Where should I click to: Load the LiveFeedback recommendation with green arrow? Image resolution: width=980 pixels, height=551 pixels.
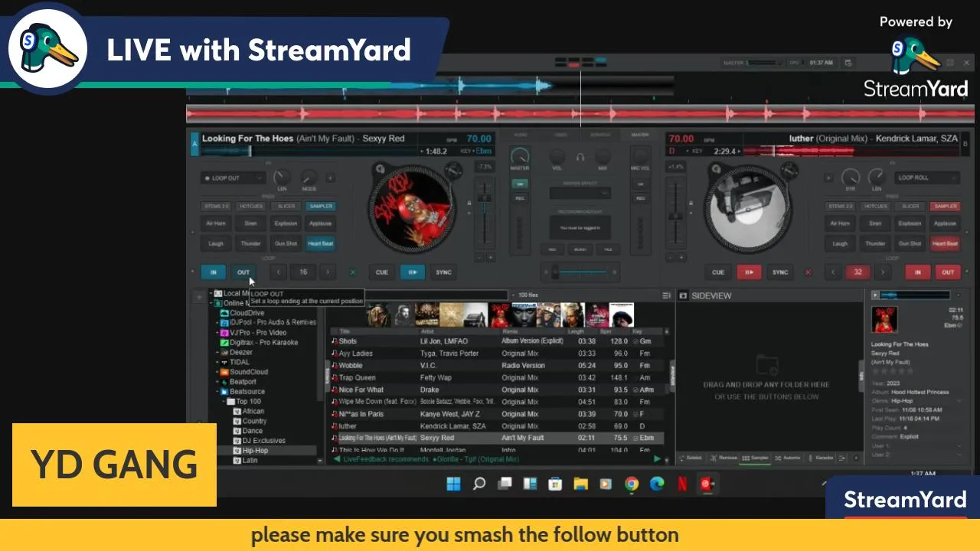tap(656, 459)
